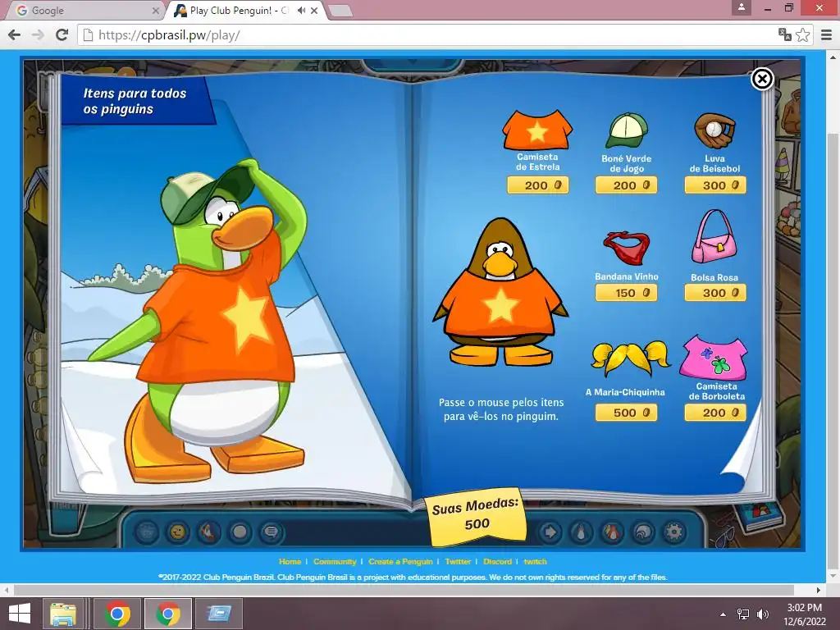Screen dimensions: 840x630
Task: Select the Camiseta de Estrela orange shirt
Action: 537,130
